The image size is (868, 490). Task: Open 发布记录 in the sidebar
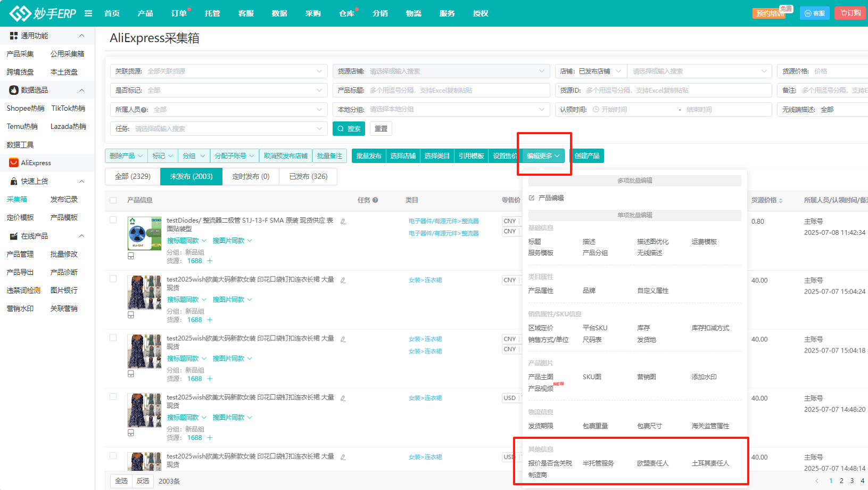tap(64, 199)
